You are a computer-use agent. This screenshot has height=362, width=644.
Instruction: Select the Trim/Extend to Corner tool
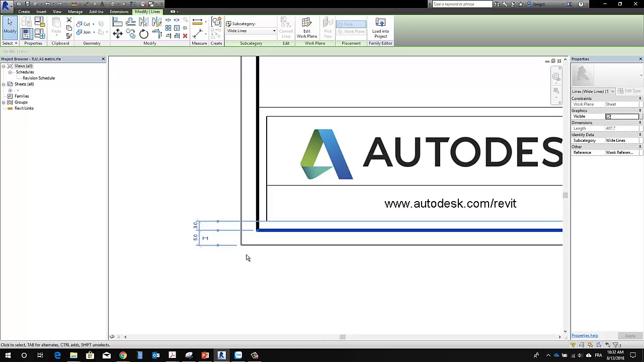[156, 34]
